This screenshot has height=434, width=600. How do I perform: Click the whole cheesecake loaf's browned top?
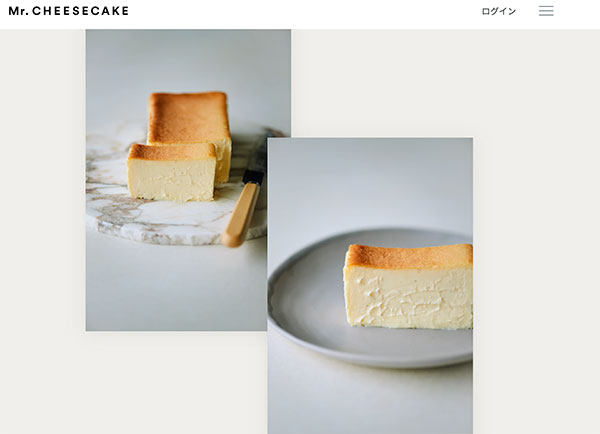pyautogui.click(x=189, y=116)
